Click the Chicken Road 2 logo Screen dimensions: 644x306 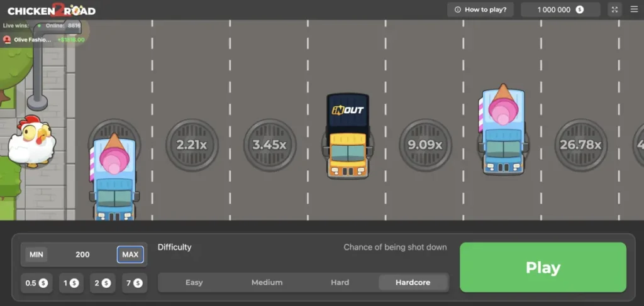point(51,10)
